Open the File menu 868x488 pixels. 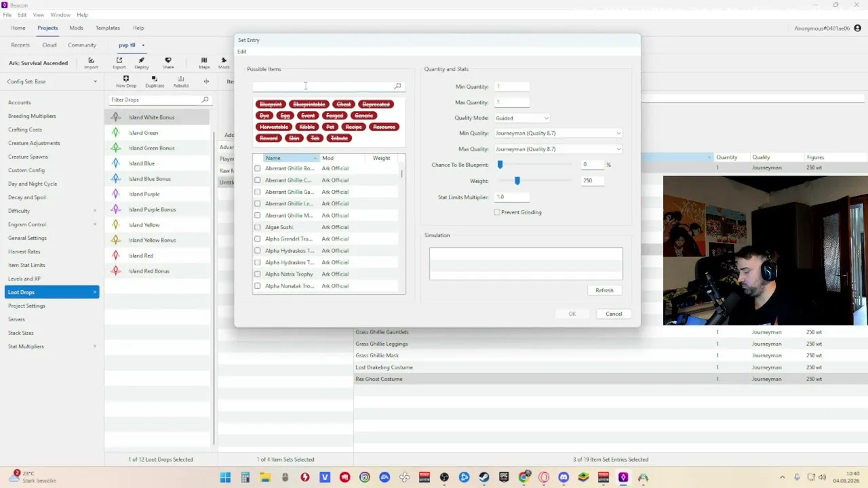7,15
